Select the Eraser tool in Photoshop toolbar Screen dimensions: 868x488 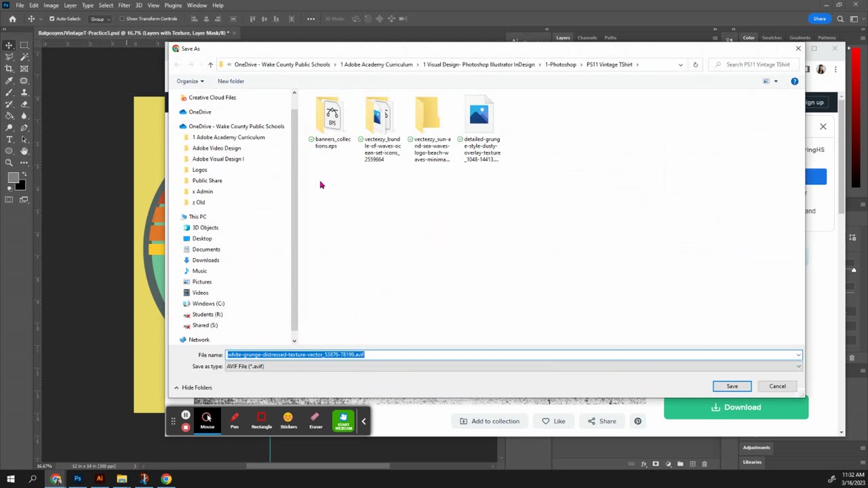24,104
